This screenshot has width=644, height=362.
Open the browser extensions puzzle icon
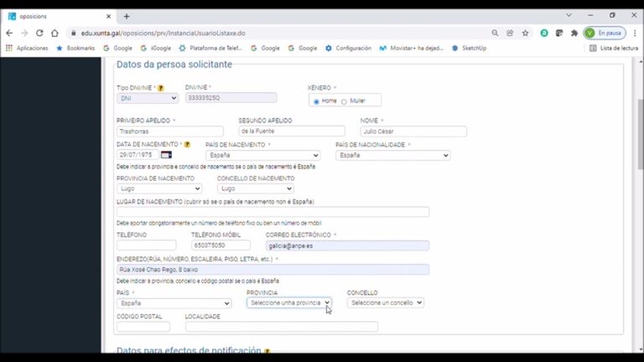(574, 33)
